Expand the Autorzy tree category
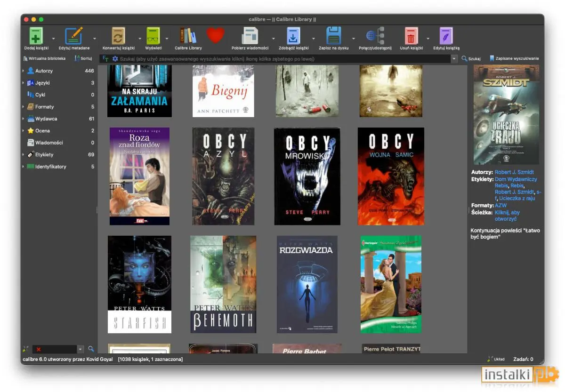 tap(23, 71)
